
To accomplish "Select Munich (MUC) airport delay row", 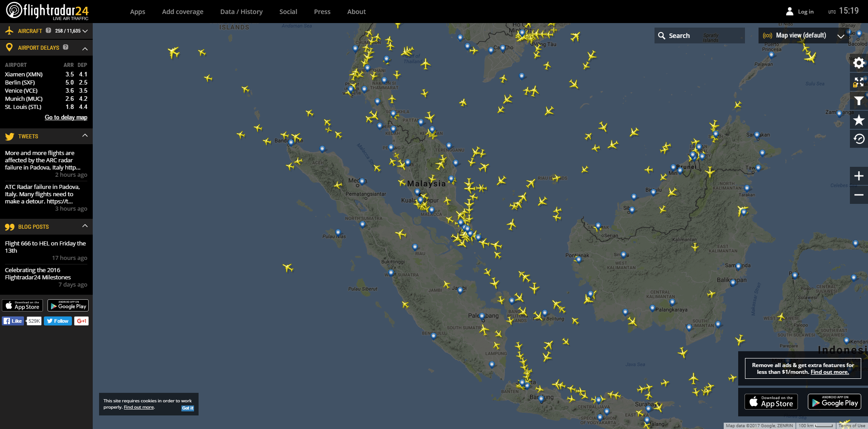I will coord(46,99).
